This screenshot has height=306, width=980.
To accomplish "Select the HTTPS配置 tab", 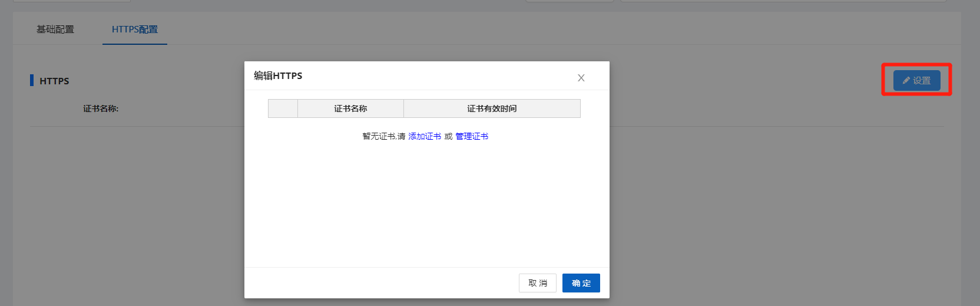I will [135, 29].
